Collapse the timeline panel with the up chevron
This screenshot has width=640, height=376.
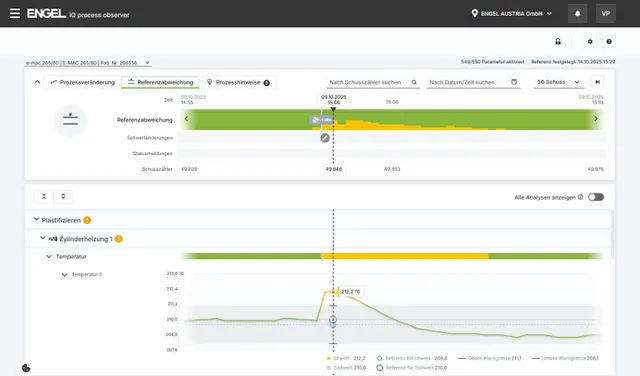37,82
